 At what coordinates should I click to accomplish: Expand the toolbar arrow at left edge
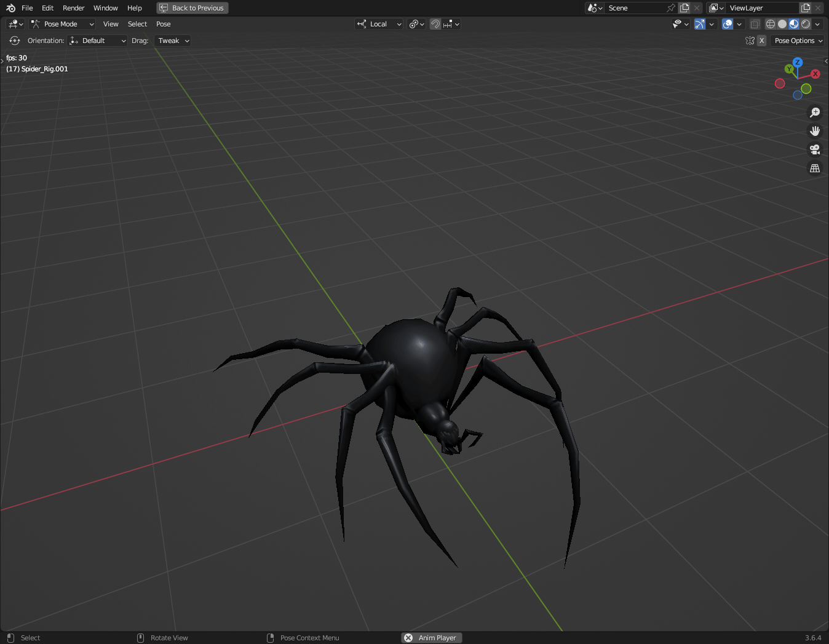coord(2,61)
